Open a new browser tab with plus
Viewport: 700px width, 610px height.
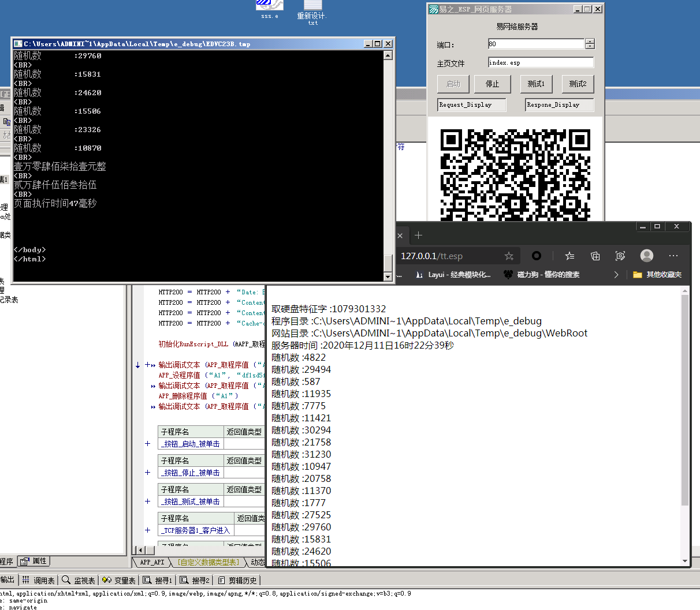[x=419, y=235]
